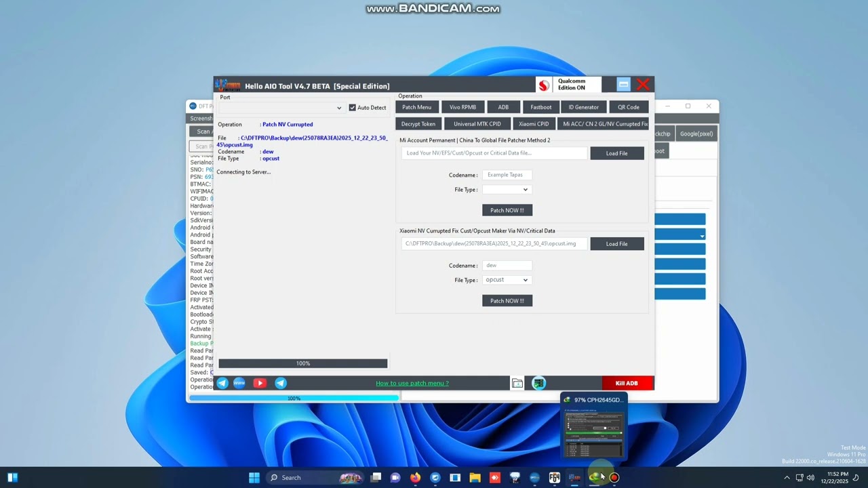
Task: Open the File Type dropdown showing opcust
Action: coord(506,280)
